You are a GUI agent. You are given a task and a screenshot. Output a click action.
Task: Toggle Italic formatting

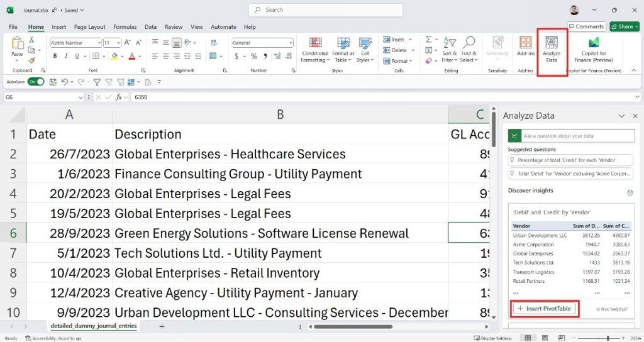pos(65,56)
